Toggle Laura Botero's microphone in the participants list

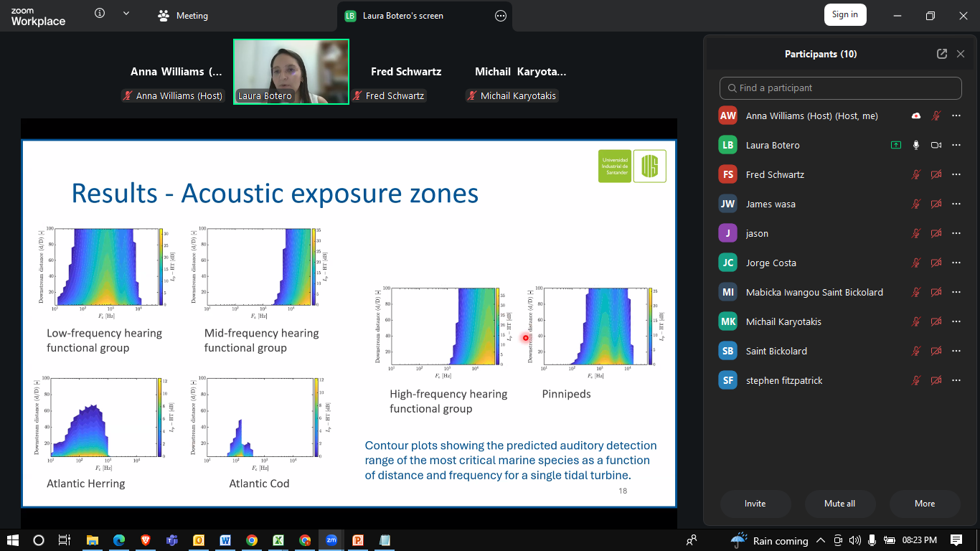(x=916, y=145)
